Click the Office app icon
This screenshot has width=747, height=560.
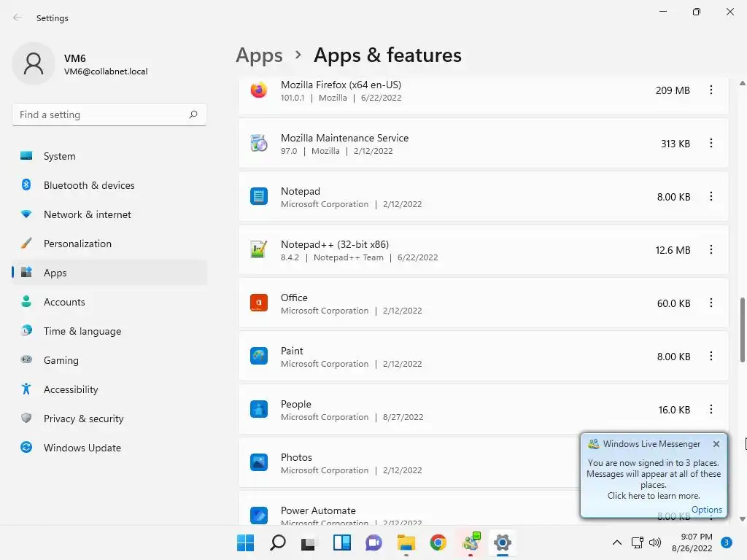pyautogui.click(x=259, y=303)
